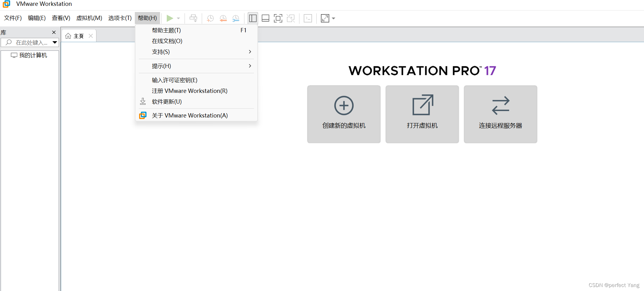Expand the 提示(H) submenu
The width and height of the screenshot is (644, 291).
pos(197,66)
